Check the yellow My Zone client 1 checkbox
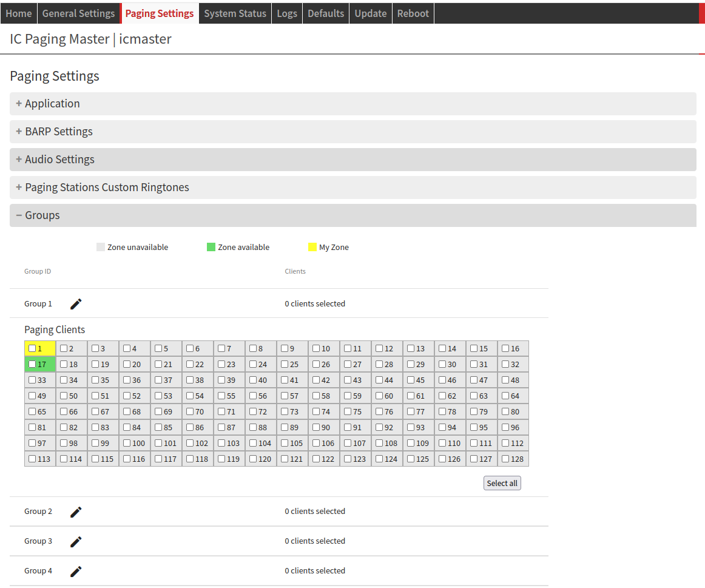The width and height of the screenshot is (705, 588). tap(32, 349)
